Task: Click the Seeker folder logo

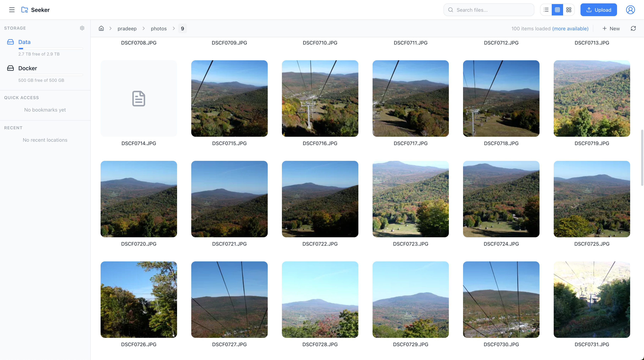Action: 24,10
